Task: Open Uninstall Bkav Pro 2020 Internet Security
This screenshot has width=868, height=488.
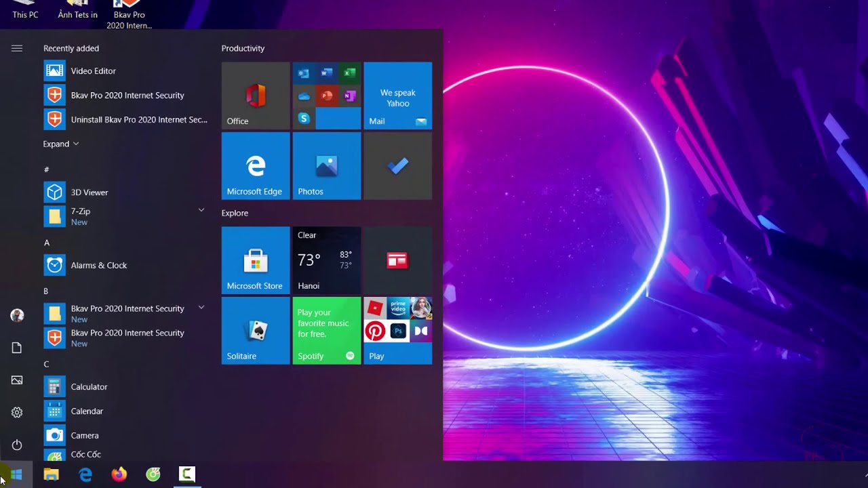Action: click(126, 120)
